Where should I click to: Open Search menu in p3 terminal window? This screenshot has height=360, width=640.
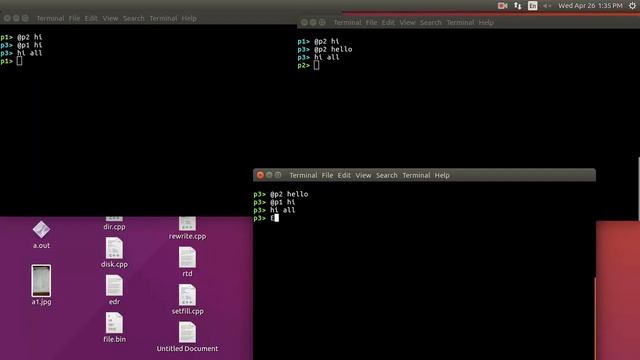point(387,175)
